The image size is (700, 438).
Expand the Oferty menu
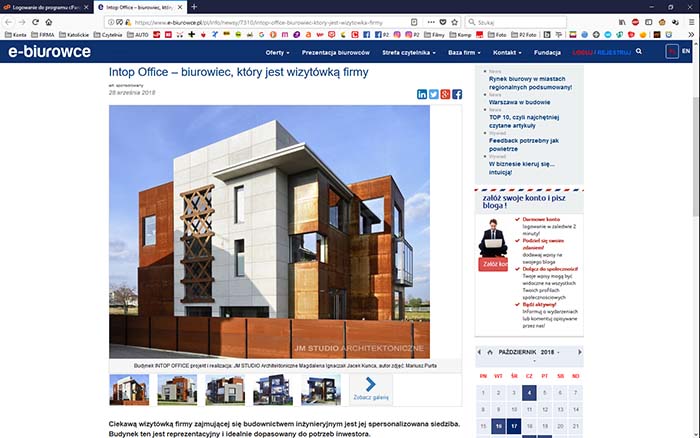tap(277, 52)
